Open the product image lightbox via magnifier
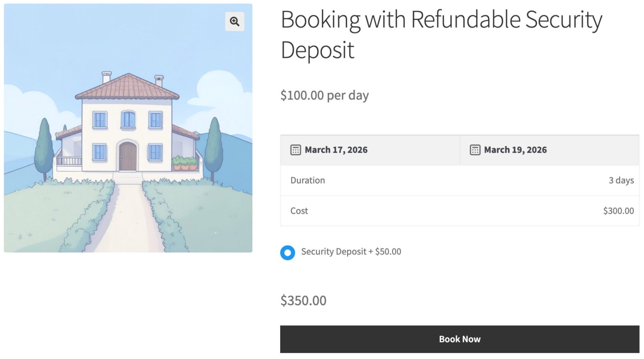This screenshot has width=644, height=359. pyautogui.click(x=234, y=21)
